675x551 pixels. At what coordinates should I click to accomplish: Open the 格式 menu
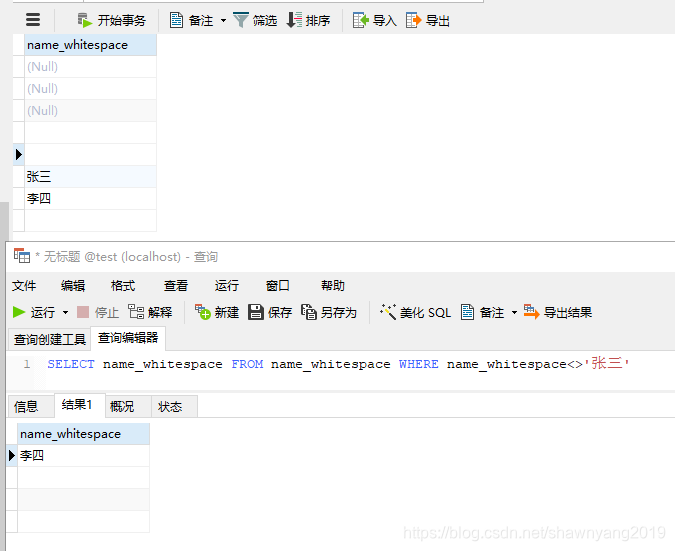pos(123,285)
